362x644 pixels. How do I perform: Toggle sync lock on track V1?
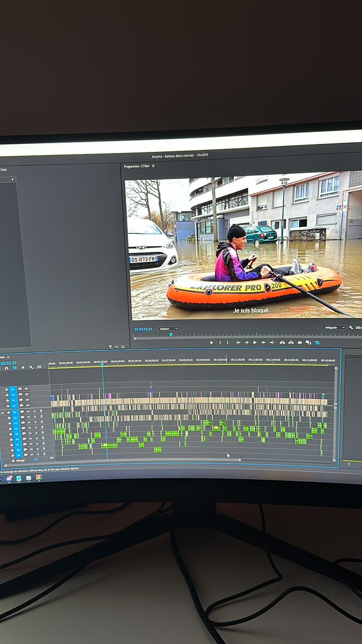pos(21,405)
